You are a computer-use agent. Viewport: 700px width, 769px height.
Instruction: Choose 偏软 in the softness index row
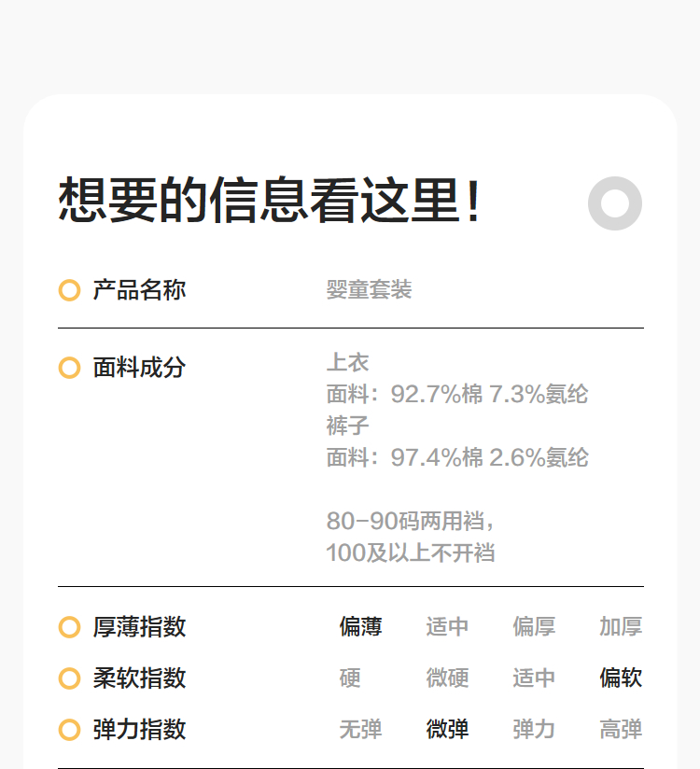coord(621,678)
